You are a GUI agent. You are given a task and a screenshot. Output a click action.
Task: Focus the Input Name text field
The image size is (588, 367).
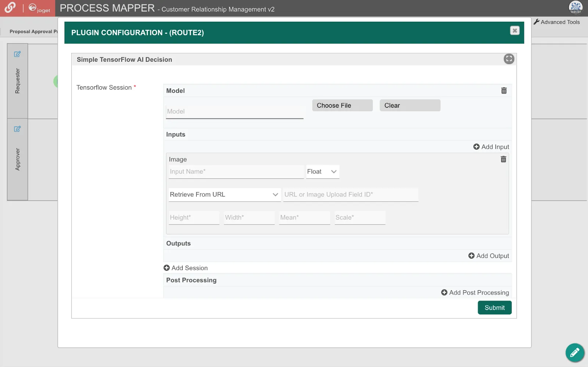coord(236,172)
